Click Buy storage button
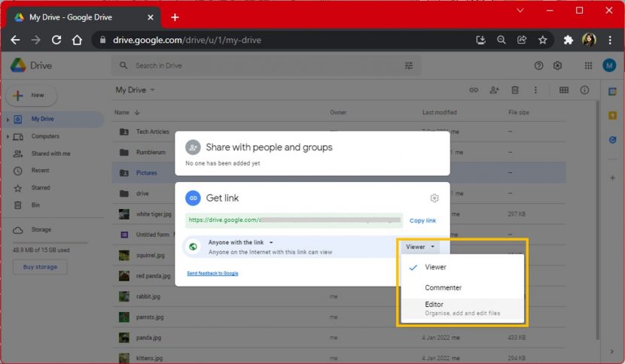The image size is (625, 364). 40,267
